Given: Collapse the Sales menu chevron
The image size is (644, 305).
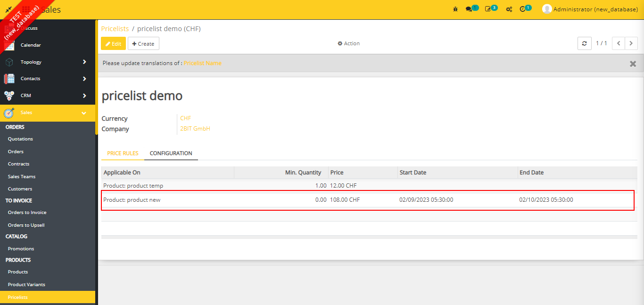Looking at the screenshot, I should pyautogui.click(x=84, y=113).
